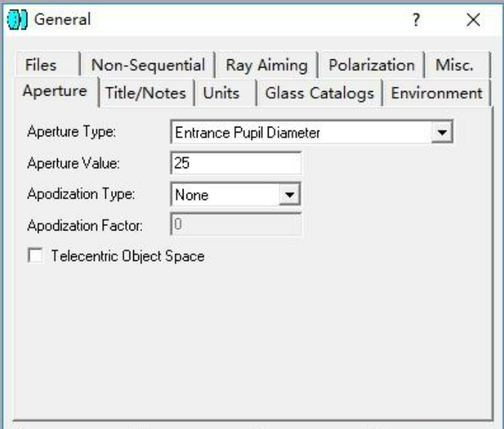Viewport: 504px width, 429px height.
Task: Expand the Aperture Type dropdown arrow
Action: 442,132
